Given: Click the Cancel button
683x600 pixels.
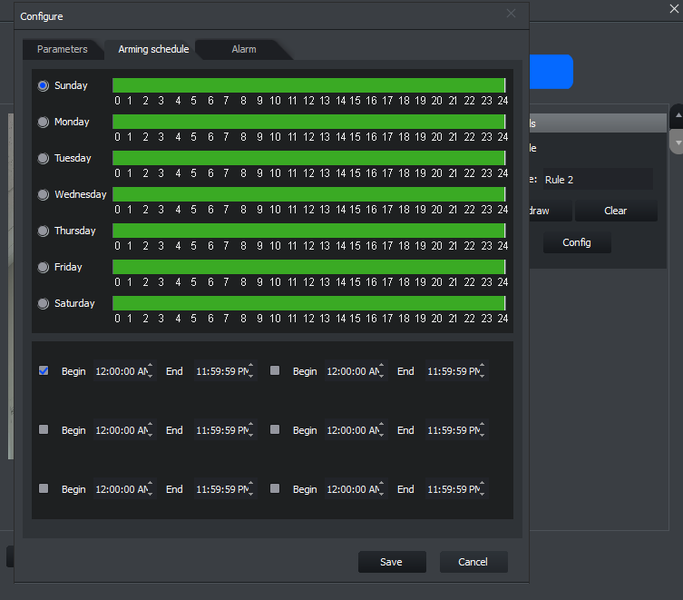Looking at the screenshot, I should pos(473,562).
